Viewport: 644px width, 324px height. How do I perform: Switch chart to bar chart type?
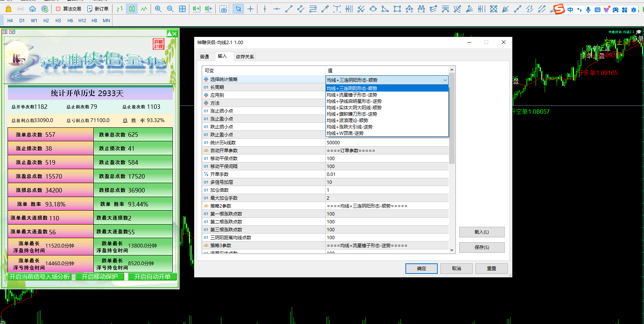(x=120, y=9)
